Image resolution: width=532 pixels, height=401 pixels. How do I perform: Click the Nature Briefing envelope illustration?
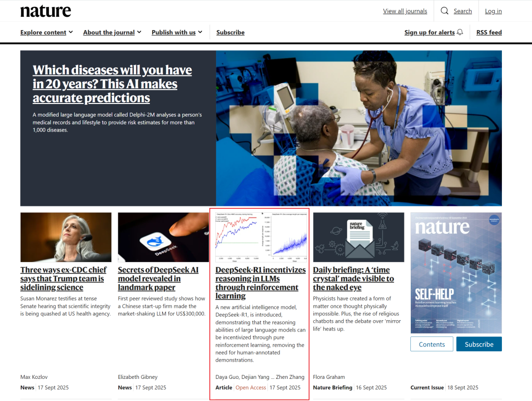(358, 237)
